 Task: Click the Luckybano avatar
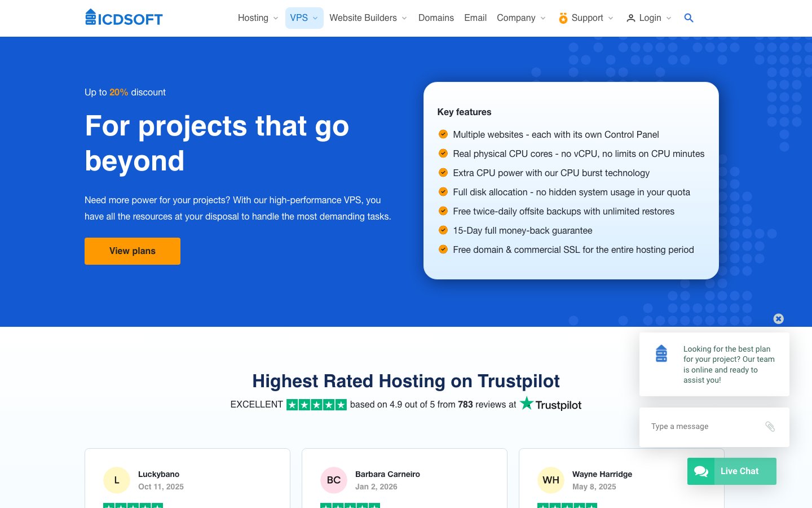(x=117, y=480)
